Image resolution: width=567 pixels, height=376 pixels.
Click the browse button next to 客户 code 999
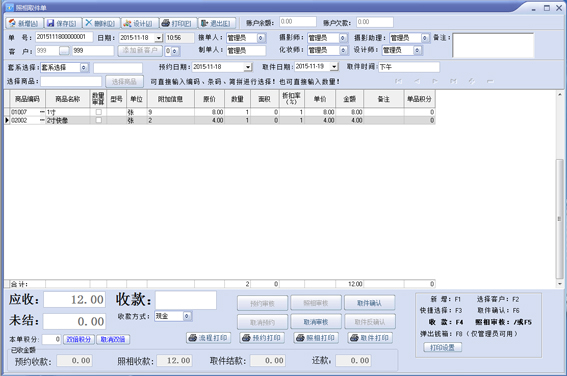[x=64, y=51]
